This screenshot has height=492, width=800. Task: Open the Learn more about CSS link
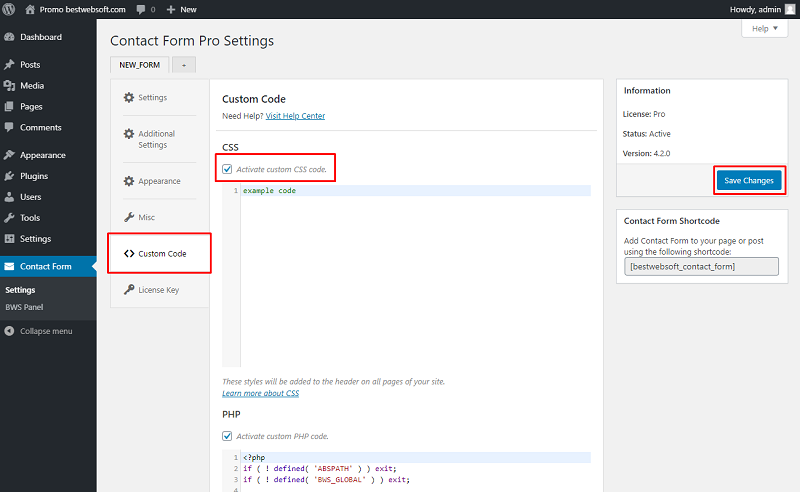point(260,393)
